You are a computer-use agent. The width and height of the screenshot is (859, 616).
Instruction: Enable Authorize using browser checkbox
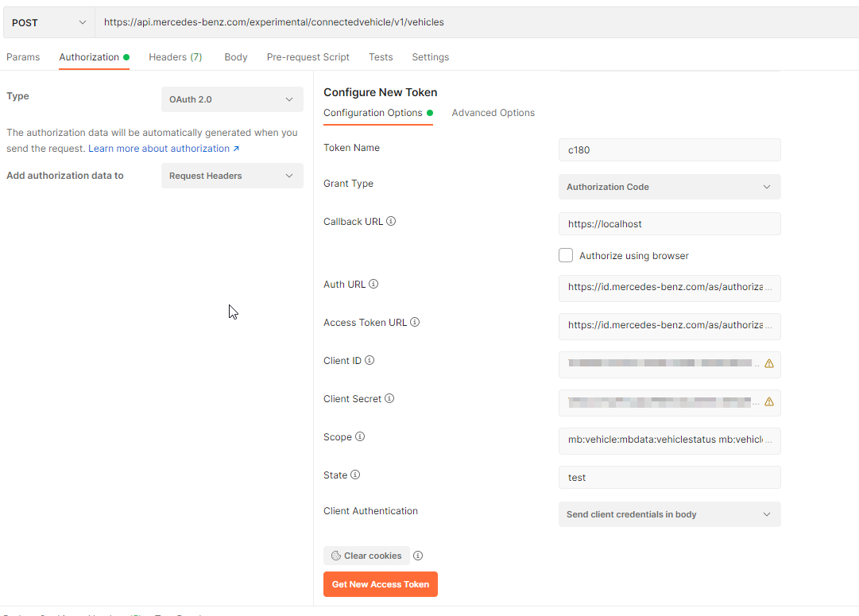coord(566,255)
